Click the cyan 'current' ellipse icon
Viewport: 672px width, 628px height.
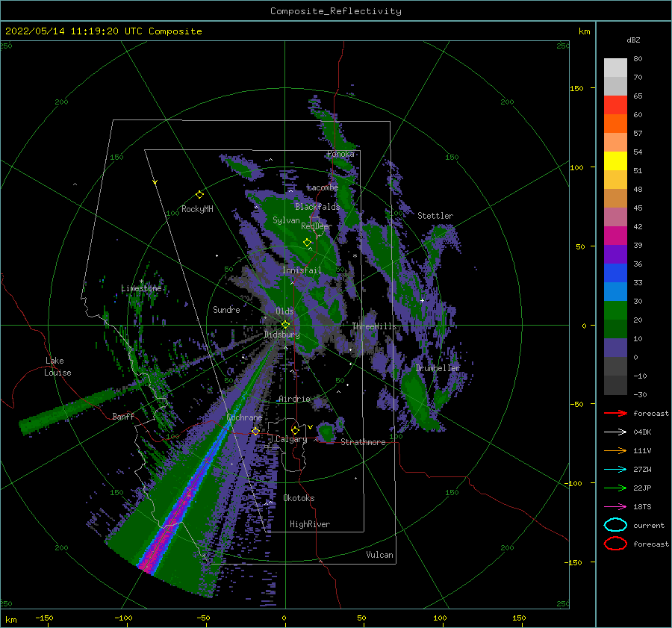[615, 525]
